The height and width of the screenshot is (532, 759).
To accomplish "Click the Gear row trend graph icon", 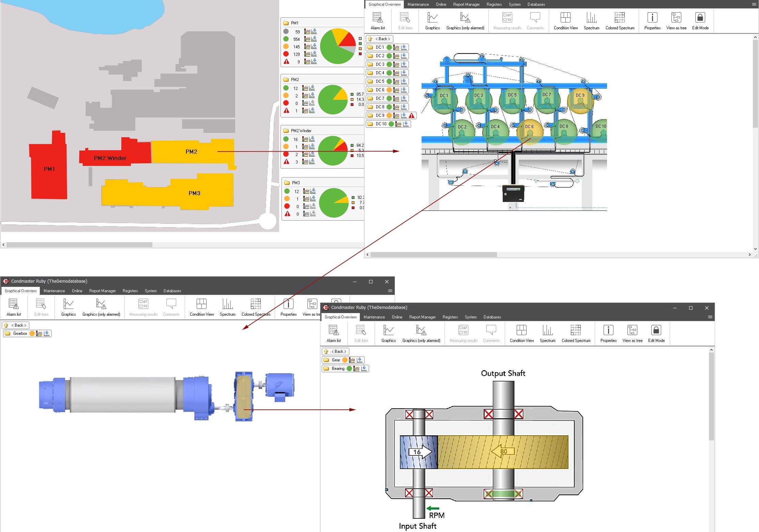I will pyautogui.click(x=352, y=360).
